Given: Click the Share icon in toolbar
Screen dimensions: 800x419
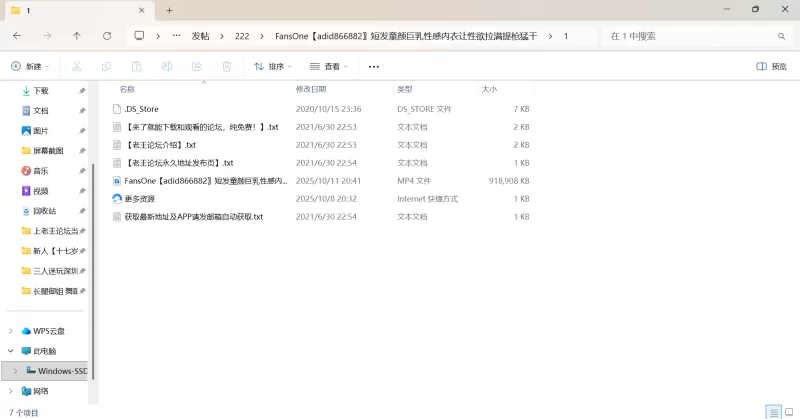Looking at the screenshot, I should [x=197, y=66].
